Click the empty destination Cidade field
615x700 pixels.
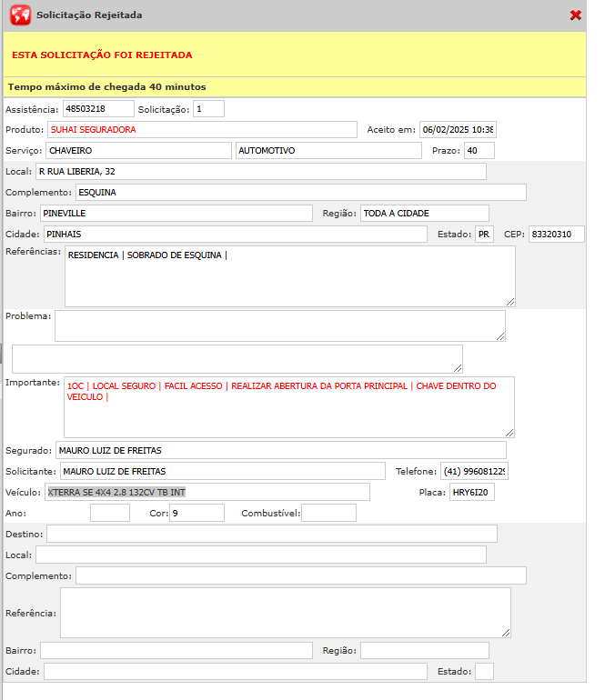click(x=236, y=672)
